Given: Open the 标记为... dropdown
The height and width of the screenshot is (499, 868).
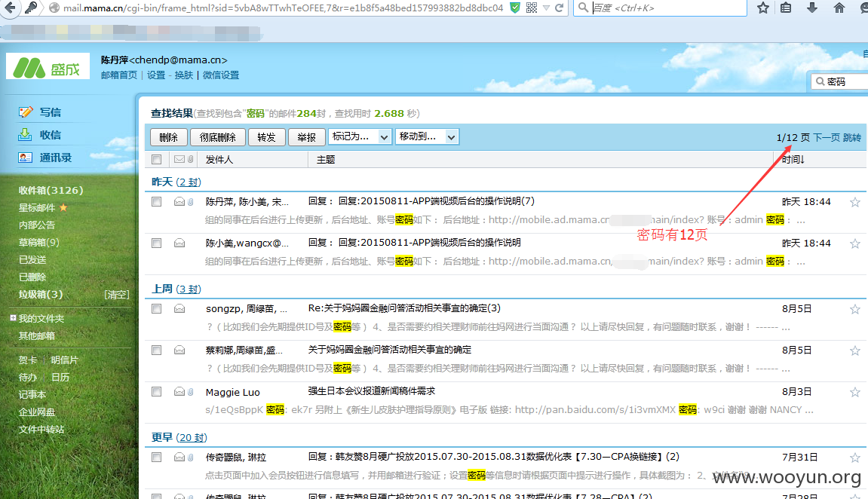Looking at the screenshot, I should tap(360, 136).
